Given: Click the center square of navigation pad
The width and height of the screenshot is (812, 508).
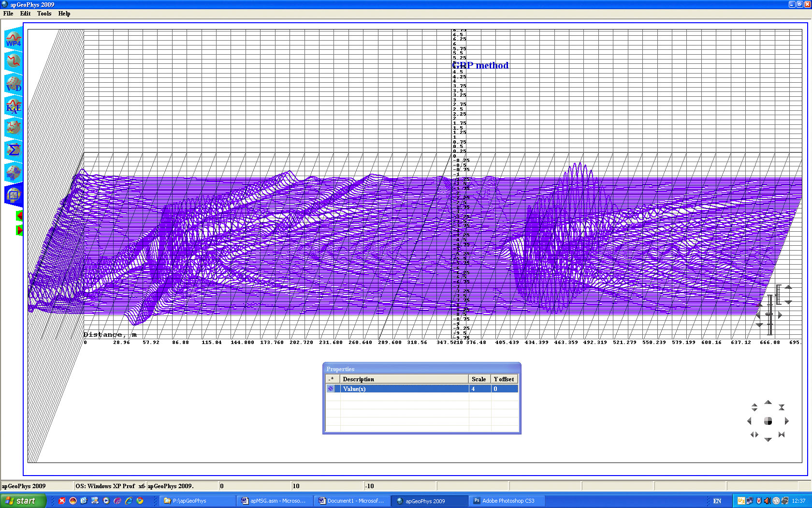Looking at the screenshot, I should click(x=768, y=421).
